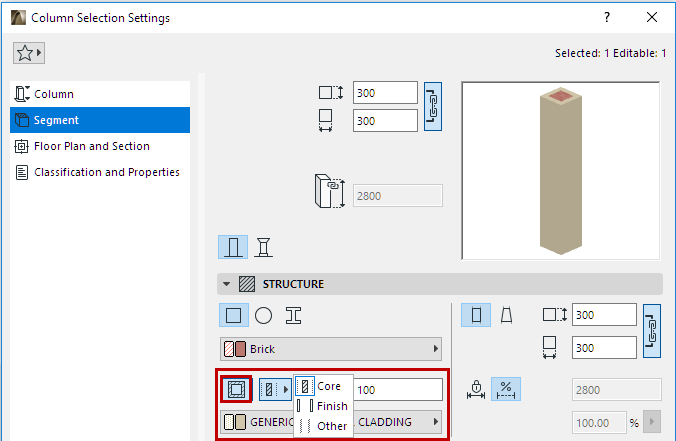Choose rectangular cross-section shape
676x441 pixels.
point(234,316)
